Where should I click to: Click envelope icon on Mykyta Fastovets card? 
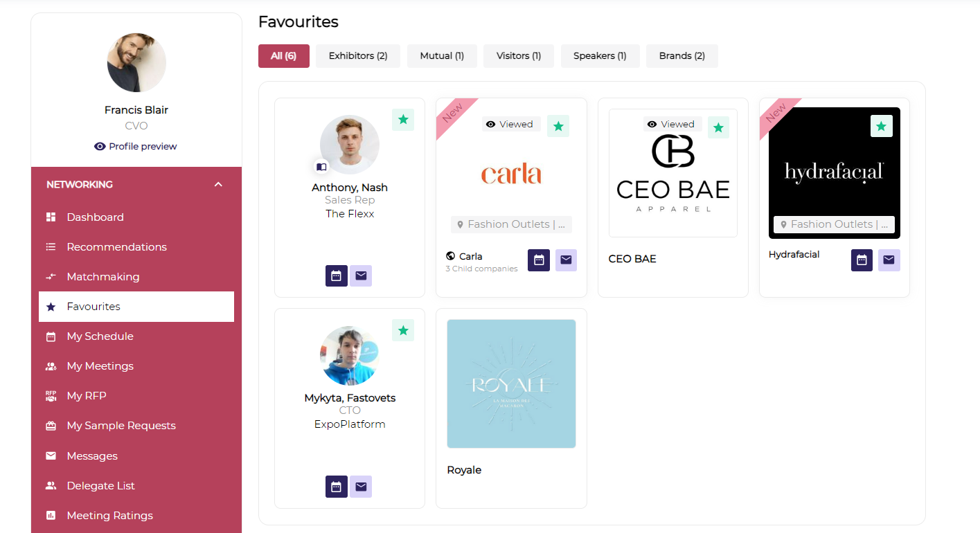pos(361,486)
